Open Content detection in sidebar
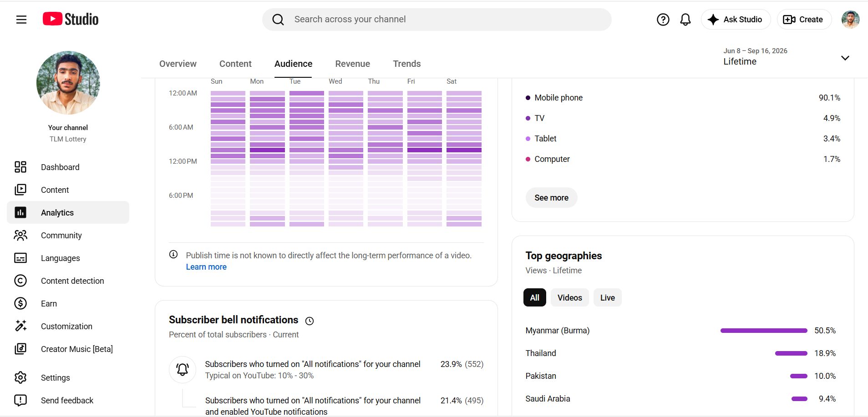The image size is (868, 417). 68,281
